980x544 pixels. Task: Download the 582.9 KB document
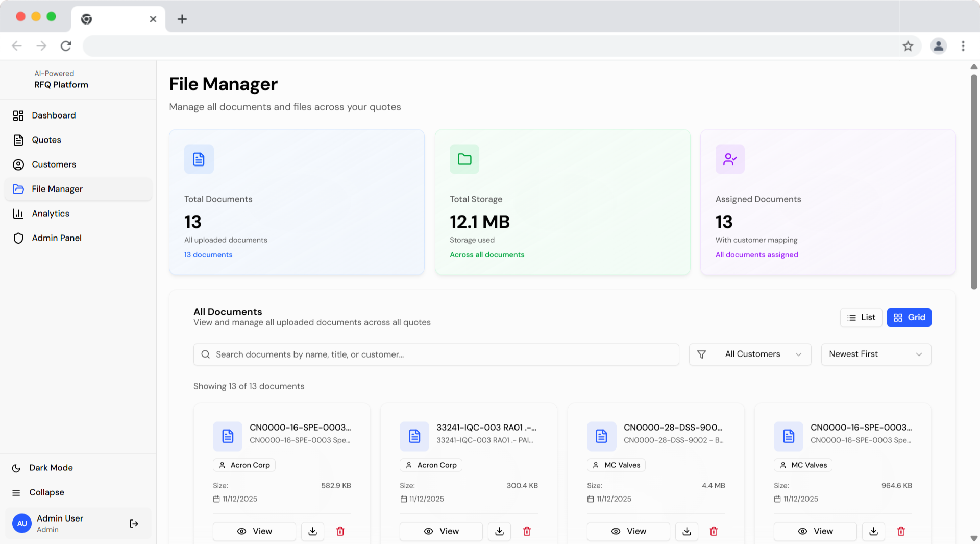[x=312, y=531]
